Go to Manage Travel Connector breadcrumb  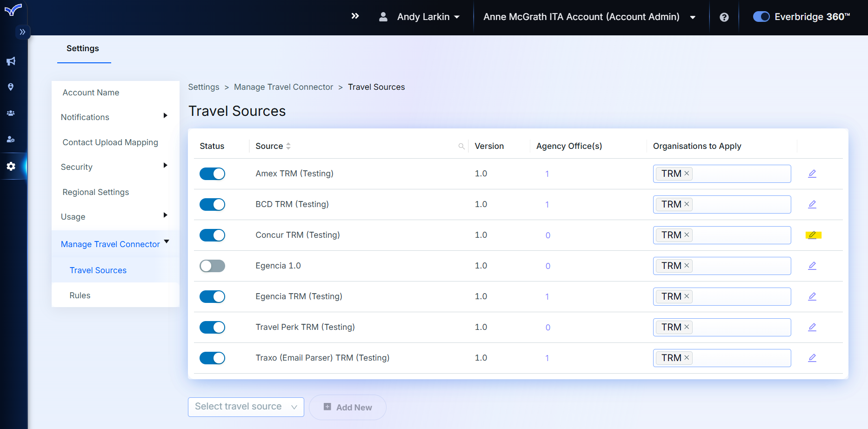pyautogui.click(x=283, y=87)
